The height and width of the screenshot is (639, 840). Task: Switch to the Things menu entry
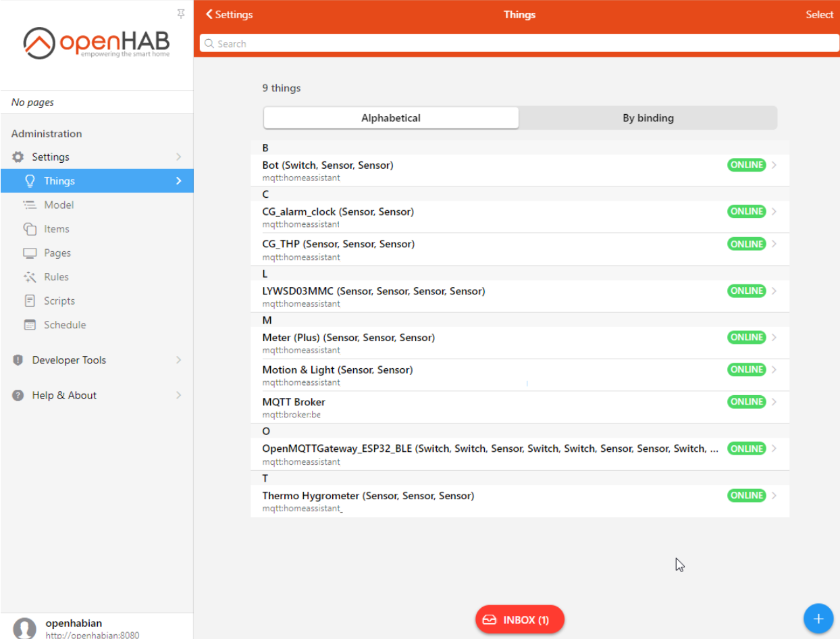59,180
